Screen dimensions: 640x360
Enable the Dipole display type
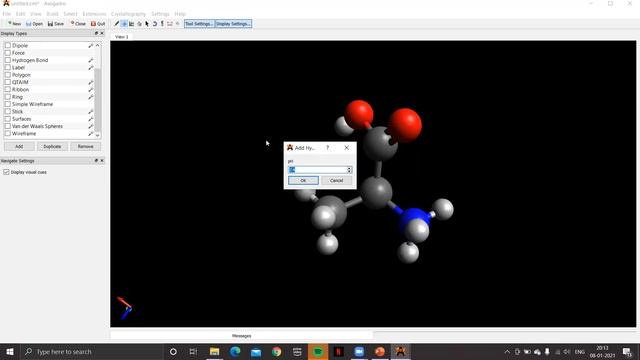tap(8, 46)
